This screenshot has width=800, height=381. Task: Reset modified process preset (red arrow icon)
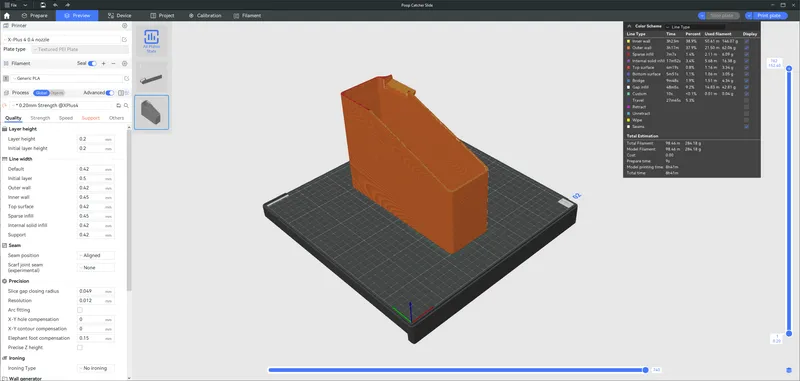tap(5, 106)
